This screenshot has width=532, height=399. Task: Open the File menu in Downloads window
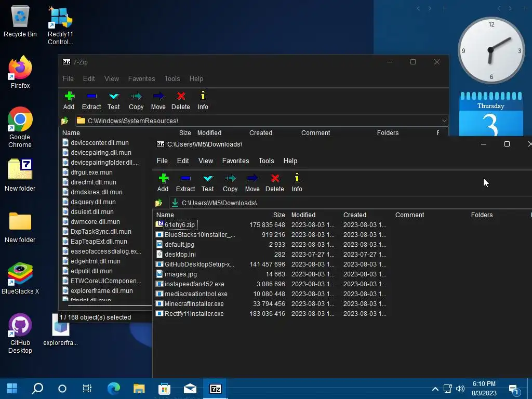pos(162,161)
